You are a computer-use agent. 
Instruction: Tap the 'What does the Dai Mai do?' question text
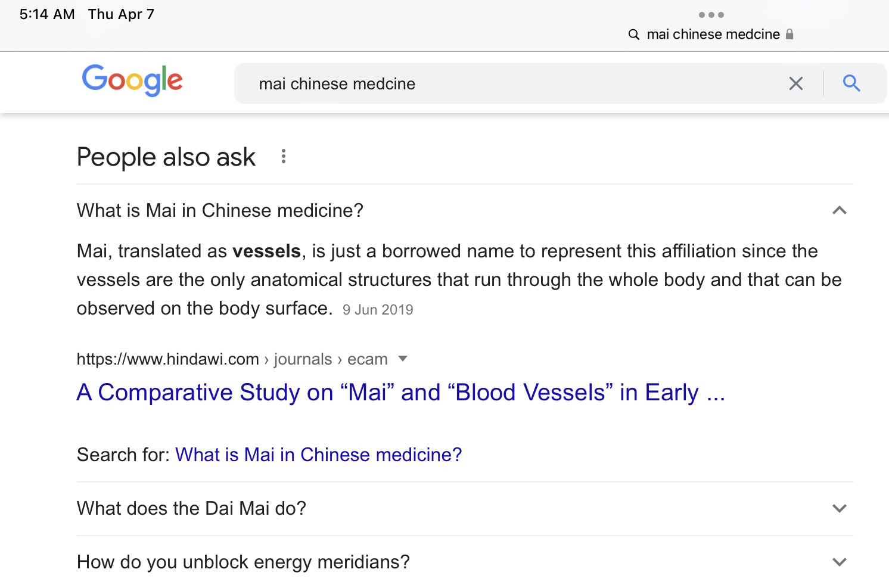point(191,508)
